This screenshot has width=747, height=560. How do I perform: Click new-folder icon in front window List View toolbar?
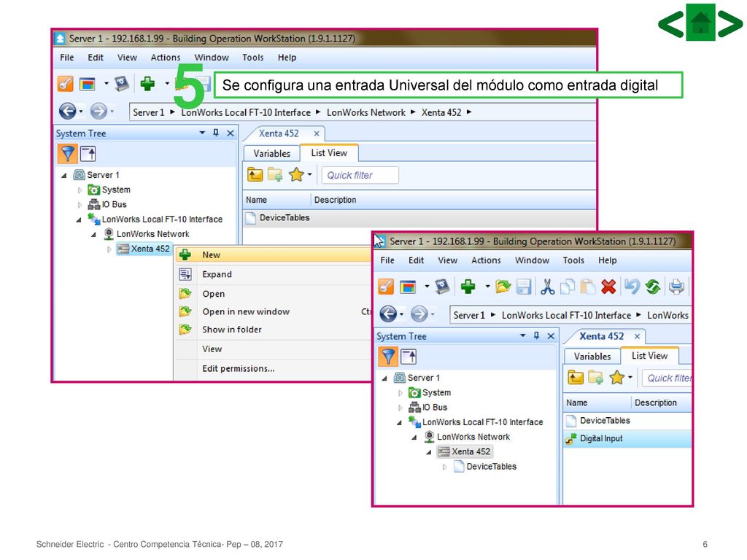point(595,378)
